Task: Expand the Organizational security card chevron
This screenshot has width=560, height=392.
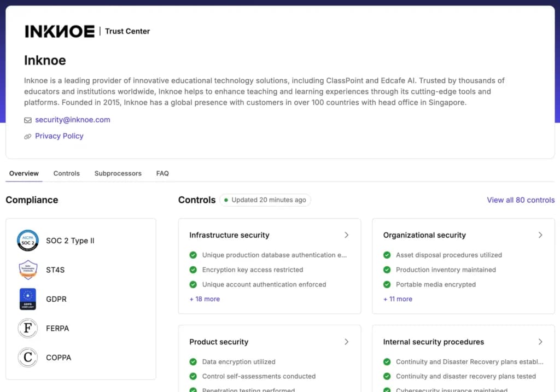Action: coord(540,235)
